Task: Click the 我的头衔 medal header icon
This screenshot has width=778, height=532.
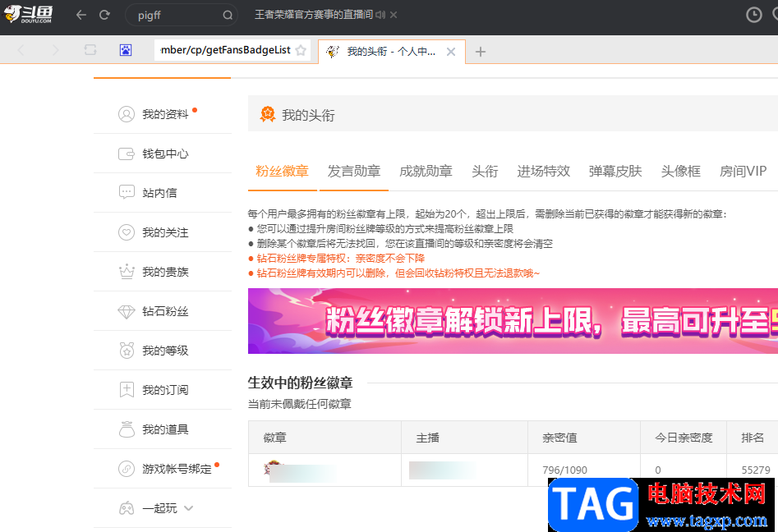Action: 268,115
